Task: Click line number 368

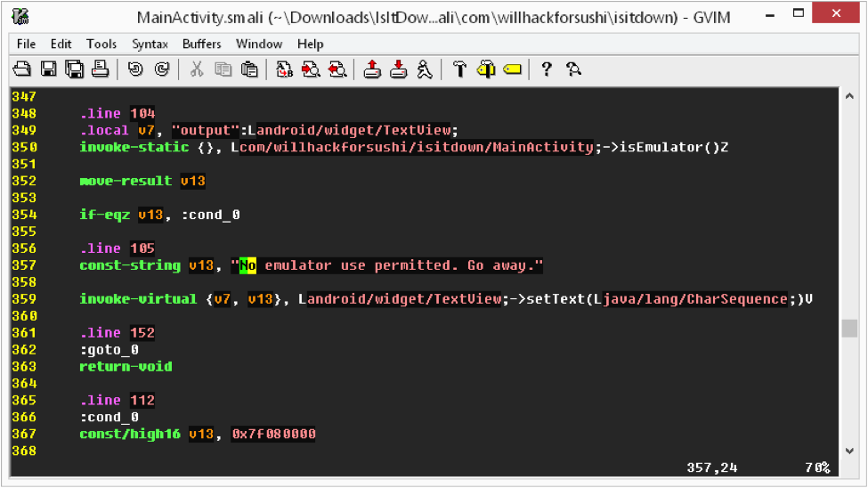Action: [x=24, y=451]
